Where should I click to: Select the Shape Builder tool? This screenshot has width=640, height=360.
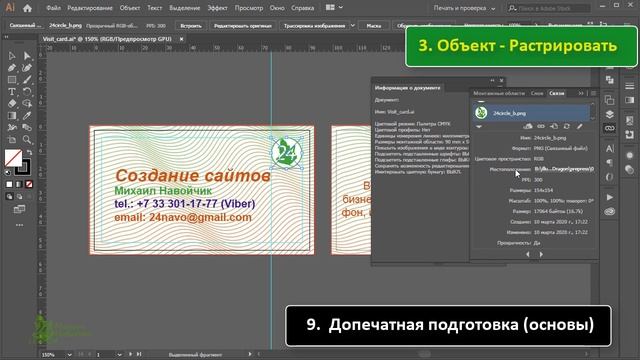pyautogui.click(x=27, y=104)
